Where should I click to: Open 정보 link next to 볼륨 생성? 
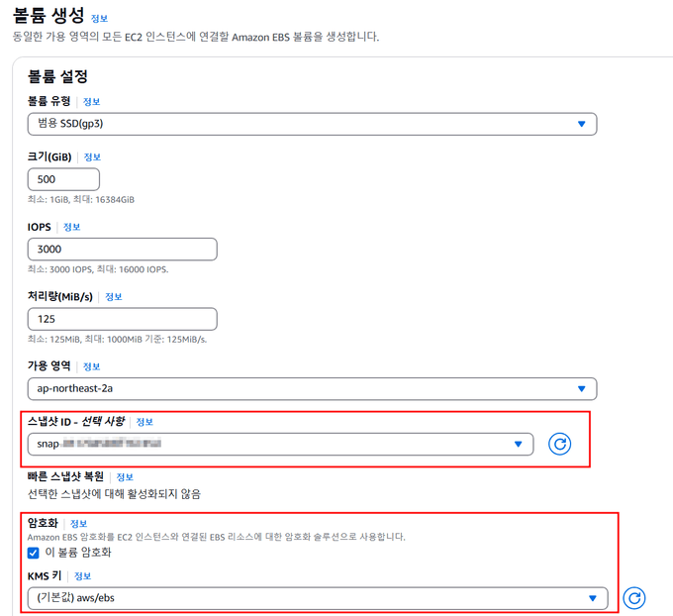[99, 19]
